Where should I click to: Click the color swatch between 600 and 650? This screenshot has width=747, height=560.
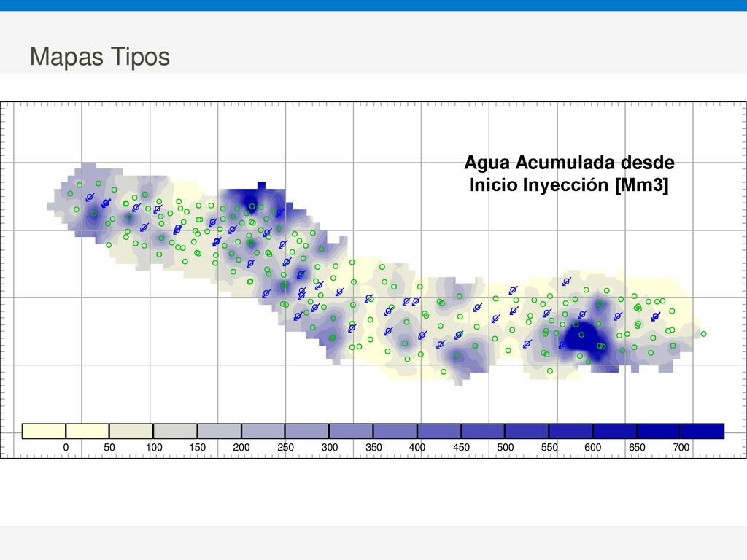tap(615, 431)
